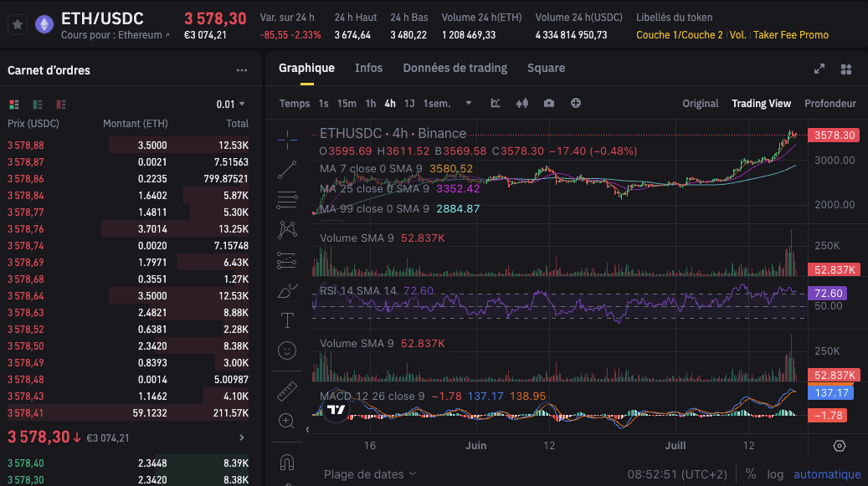Open the 0.01 price precision dropdown
This screenshot has height=486, width=868.
pos(230,105)
